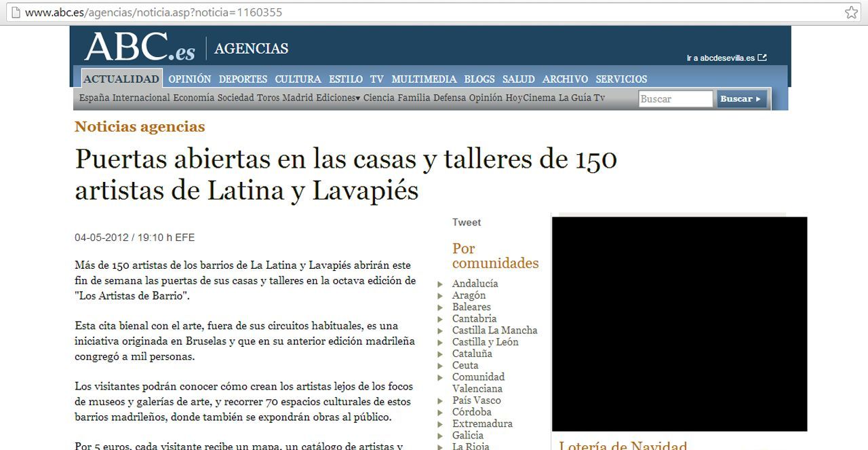
Task: Click the Noticias agencias heading link
Action: [x=140, y=126]
